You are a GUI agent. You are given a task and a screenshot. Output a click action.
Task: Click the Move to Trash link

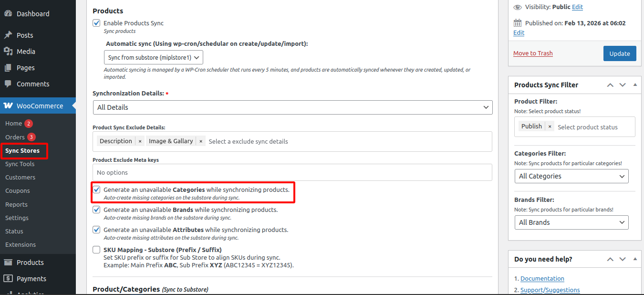click(x=533, y=53)
